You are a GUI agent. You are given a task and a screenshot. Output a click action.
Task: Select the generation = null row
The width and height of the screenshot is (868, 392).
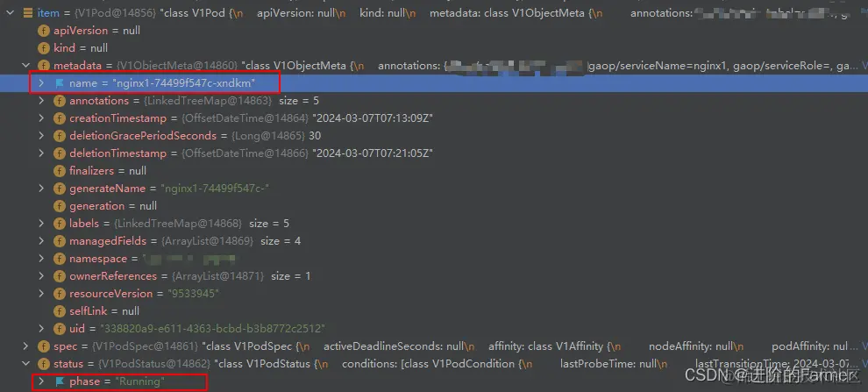pos(434,206)
